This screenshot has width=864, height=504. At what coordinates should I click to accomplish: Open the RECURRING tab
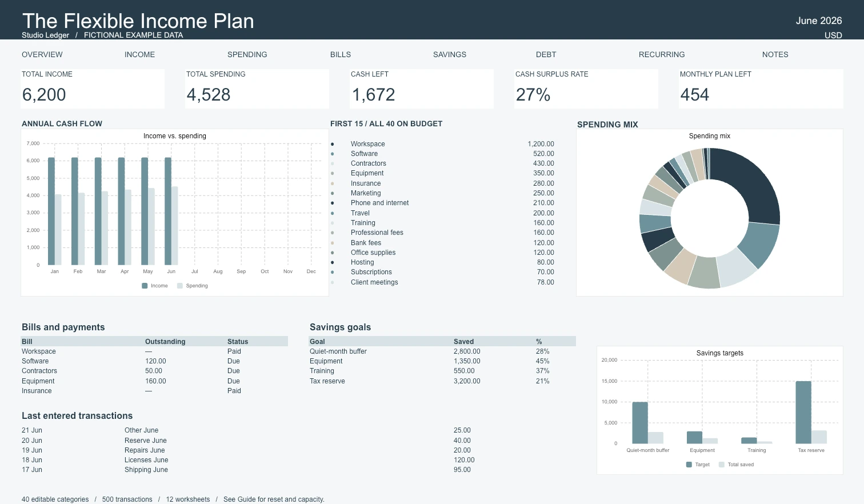click(x=662, y=55)
